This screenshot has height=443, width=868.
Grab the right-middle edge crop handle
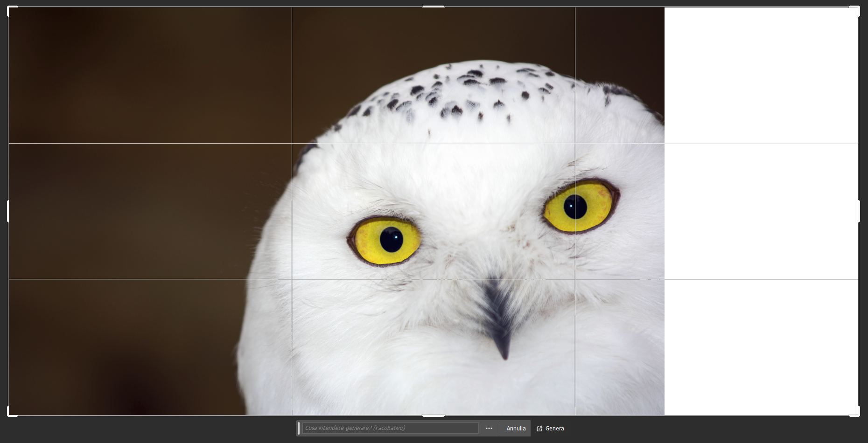click(859, 211)
